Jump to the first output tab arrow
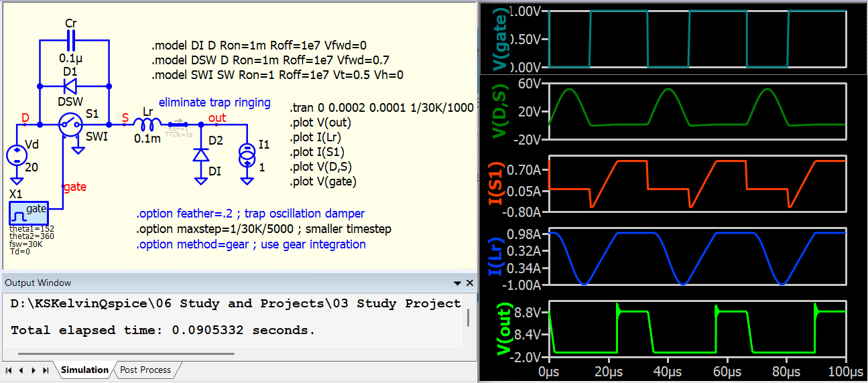Viewport: 868px width, 383px height. [x=9, y=370]
